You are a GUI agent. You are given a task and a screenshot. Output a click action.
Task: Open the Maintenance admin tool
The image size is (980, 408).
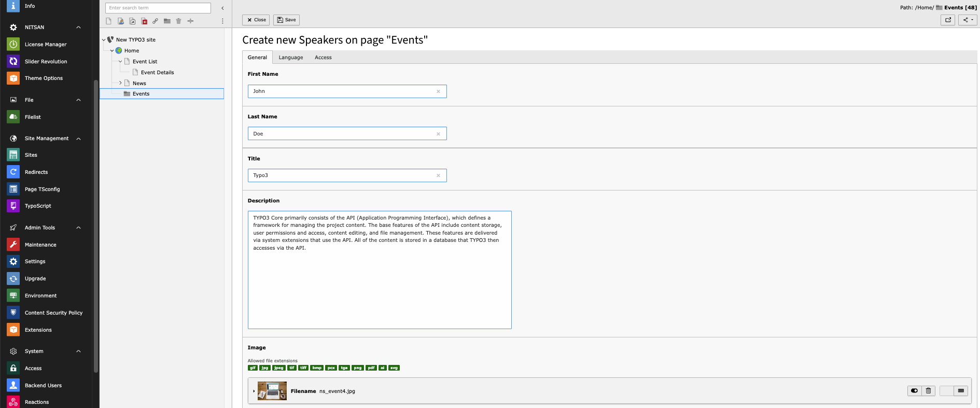click(x=40, y=245)
